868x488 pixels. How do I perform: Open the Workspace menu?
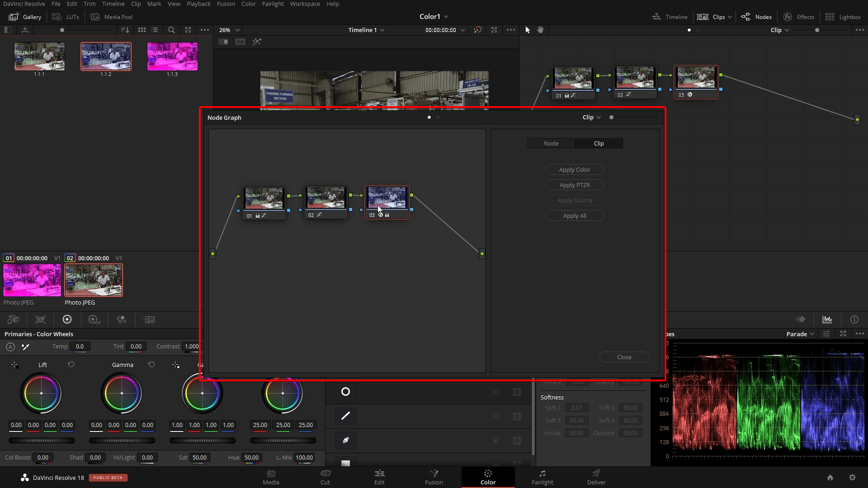point(305,4)
